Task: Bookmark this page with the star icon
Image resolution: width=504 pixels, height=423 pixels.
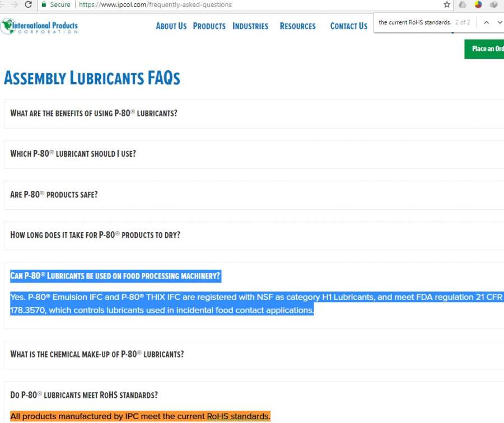Action: [x=447, y=4]
